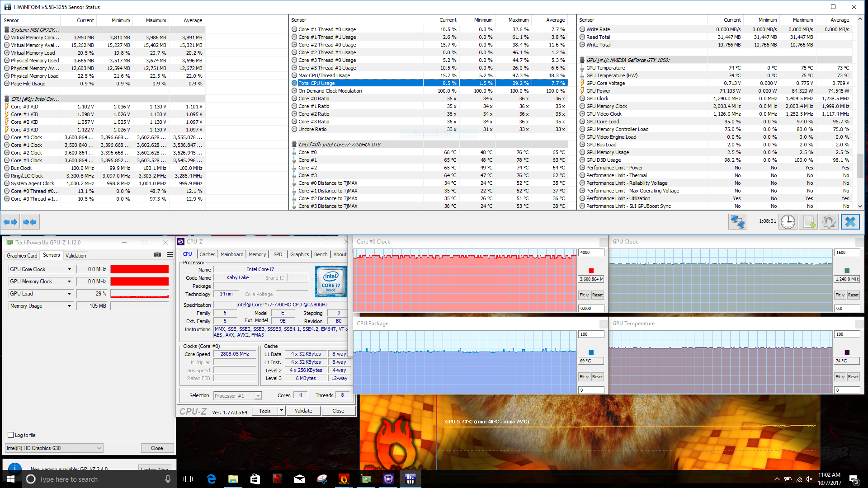The height and width of the screenshot is (488, 868).
Task: Click the HWiNFO reset clock icon
Action: [788, 222]
